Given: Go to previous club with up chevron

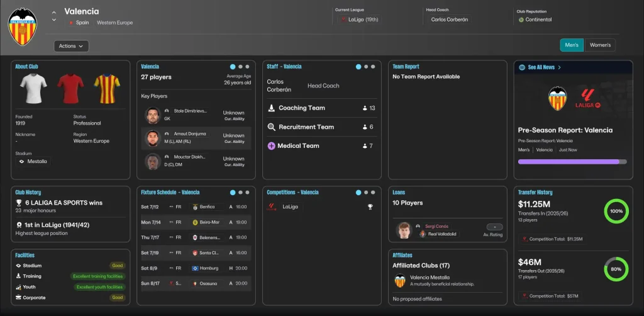Looking at the screenshot, I should coord(54,12).
